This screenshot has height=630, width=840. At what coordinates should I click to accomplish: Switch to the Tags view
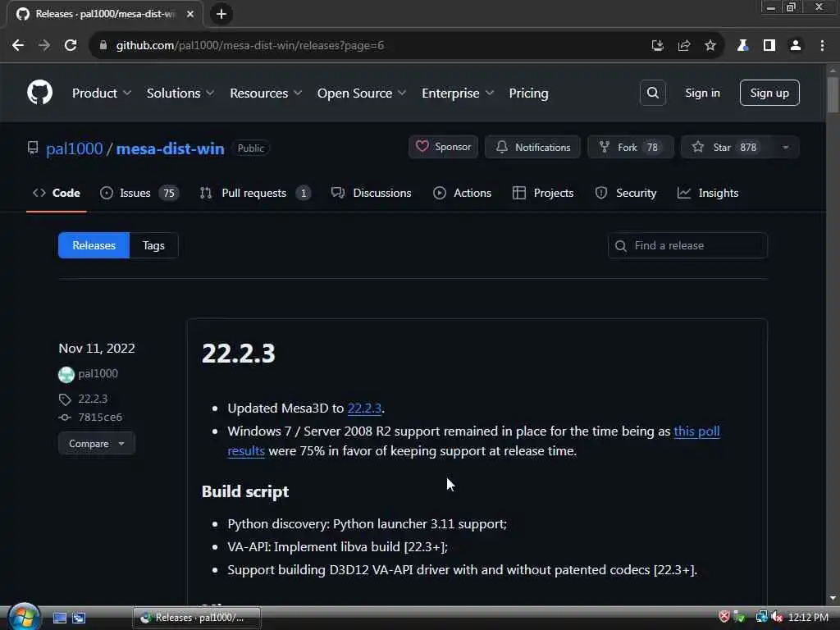pyautogui.click(x=153, y=245)
